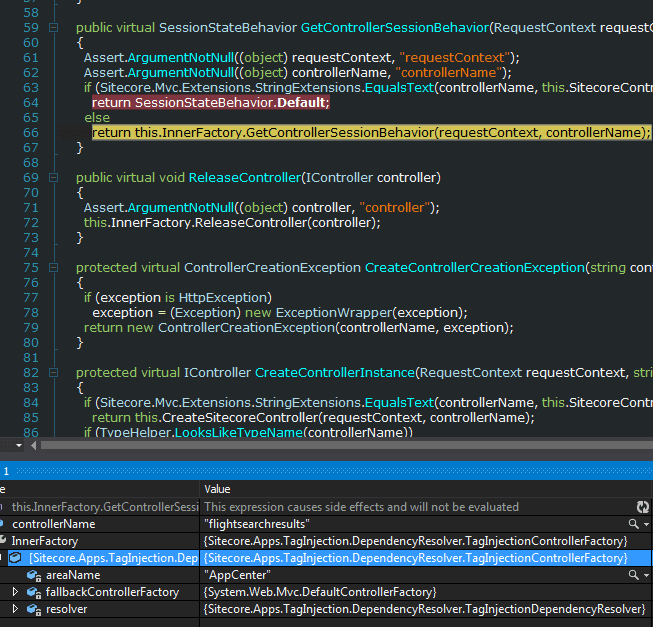
Task: Open the visualizer dropdown arrow on the areaName row
Action: [x=646, y=575]
